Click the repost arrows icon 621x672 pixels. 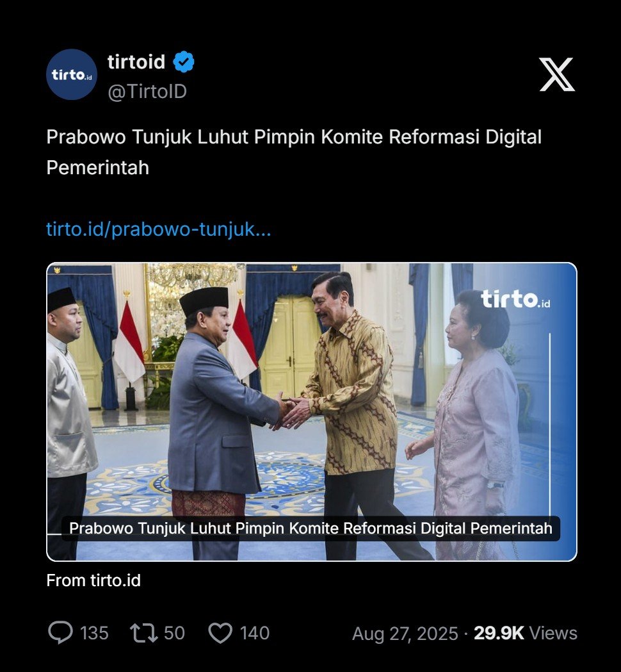pyautogui.click(x=143, y=633)
